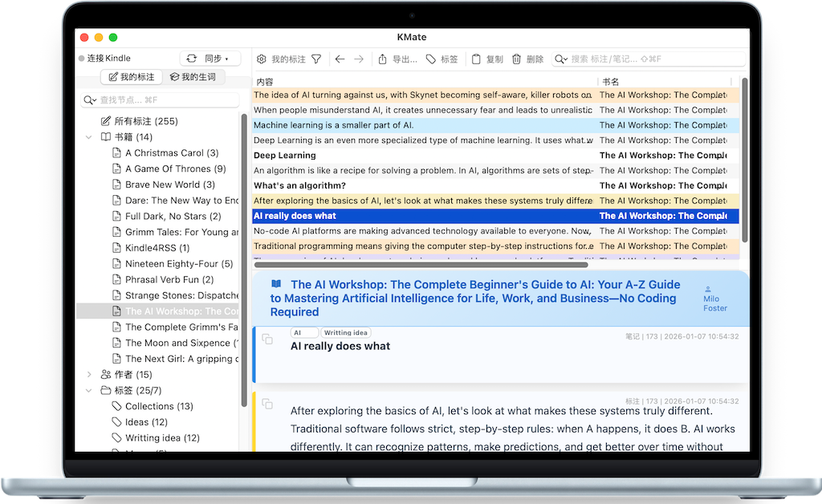822x504 pixels.
Task: Select the 我的标注 tab
Action: click(x=132, y=77)
